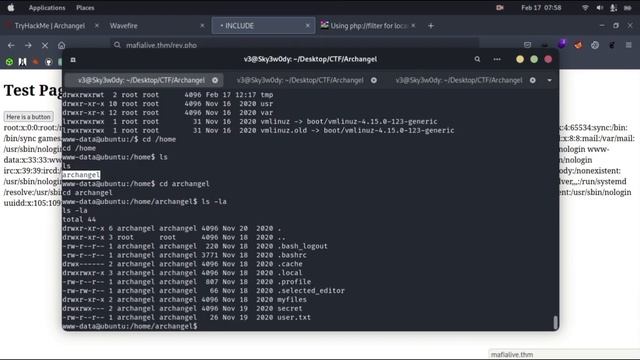
Task: Open the battery status indicator
Action: click(x=628, y=8)
